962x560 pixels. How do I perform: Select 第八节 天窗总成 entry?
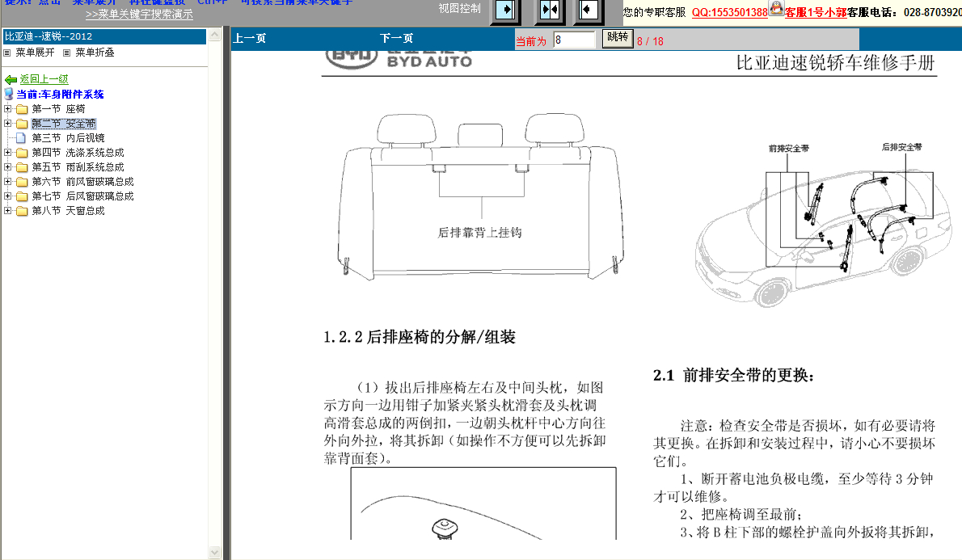(x=68, y=211)
